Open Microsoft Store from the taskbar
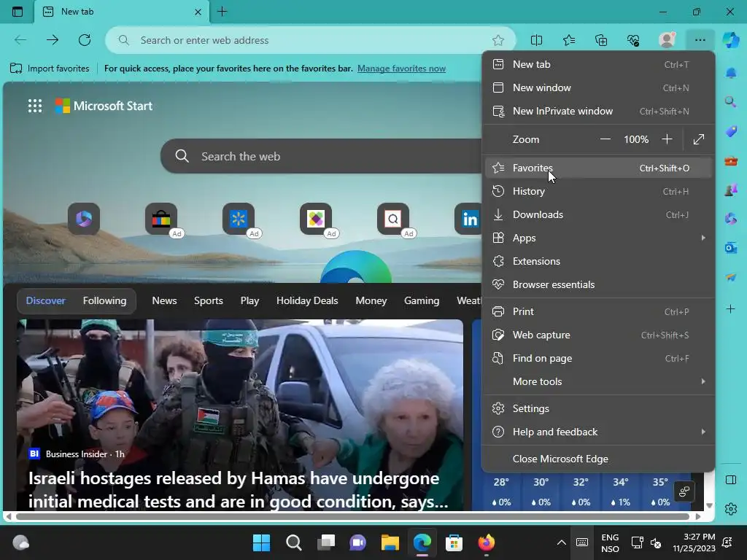Image resolution: width=747 pixels, height=560 pixels. pyautogui.click(x=454, y=542)
